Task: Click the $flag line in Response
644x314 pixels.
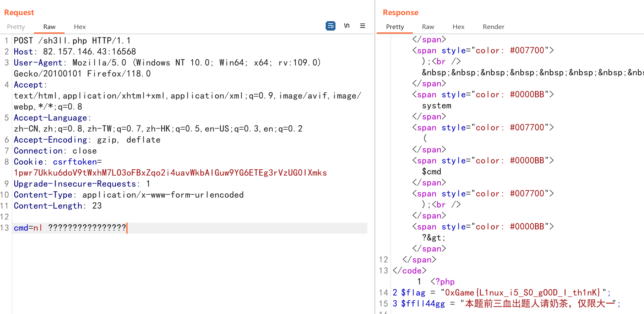Action: click(x=502, y=293)
